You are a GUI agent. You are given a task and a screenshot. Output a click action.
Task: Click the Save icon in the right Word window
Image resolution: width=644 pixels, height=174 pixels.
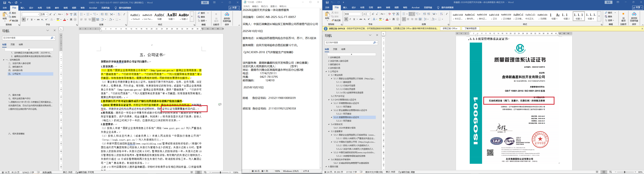[327, 2]
